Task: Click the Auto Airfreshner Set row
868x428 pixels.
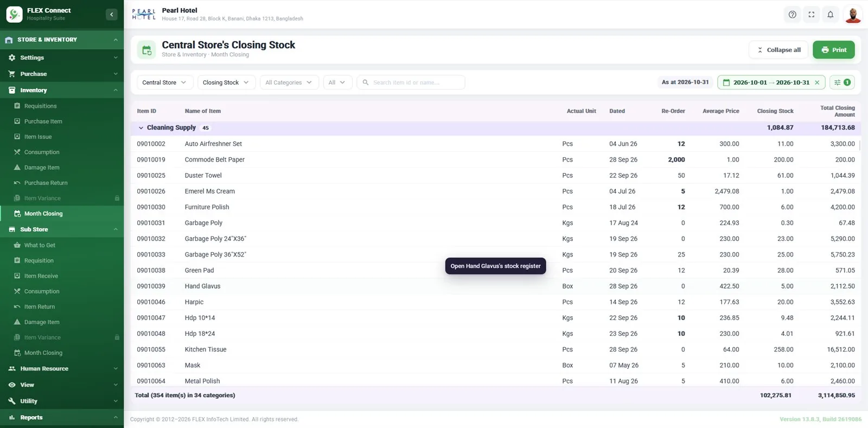Action: pyautogui.click(x=496, y=144)
